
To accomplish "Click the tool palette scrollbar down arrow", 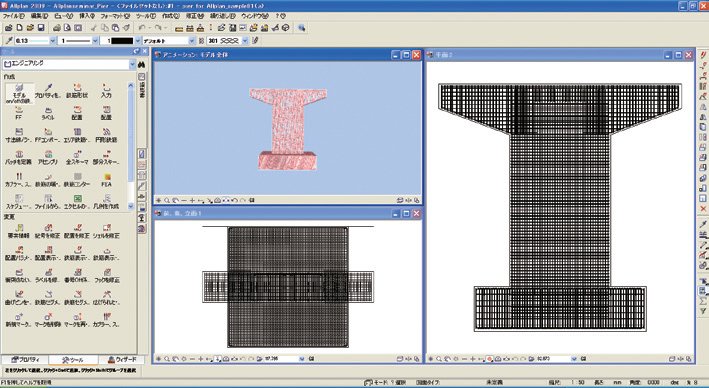I will pos(131,206).
